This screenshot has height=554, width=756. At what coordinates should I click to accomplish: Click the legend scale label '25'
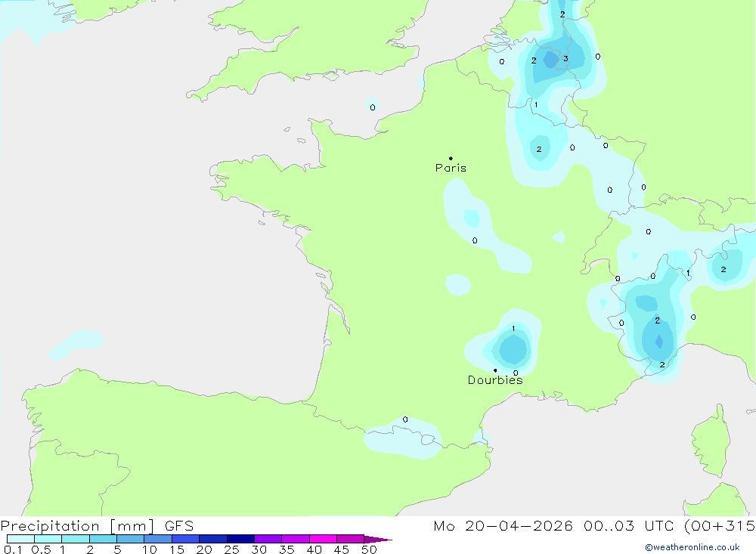(231, 549)
